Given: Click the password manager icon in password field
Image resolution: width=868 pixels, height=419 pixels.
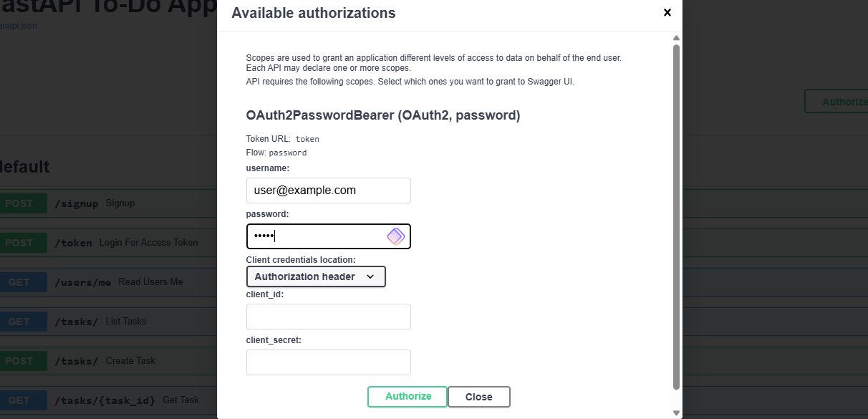Looking at the screenshot, I should tap(395, 236).
